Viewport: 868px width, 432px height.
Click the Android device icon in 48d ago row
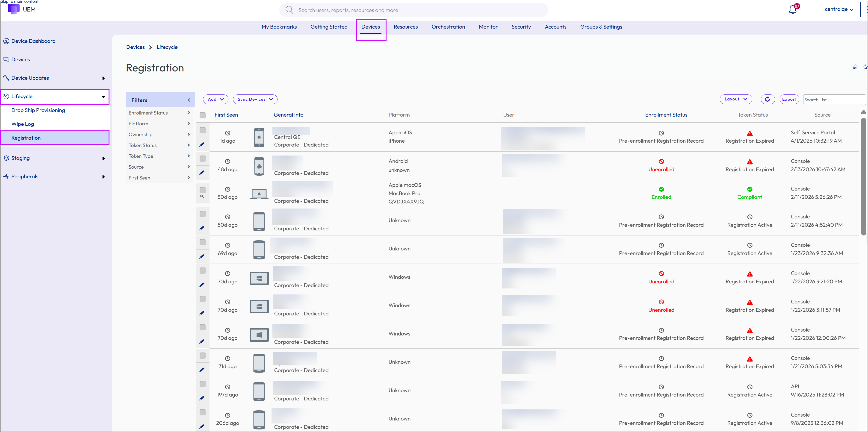(x=259, y=166)
